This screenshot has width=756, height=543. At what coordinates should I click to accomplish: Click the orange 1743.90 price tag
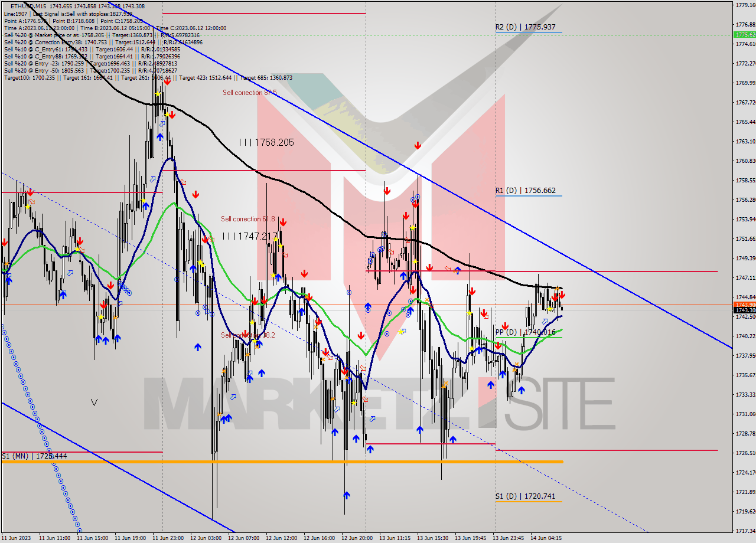point(744,304)
